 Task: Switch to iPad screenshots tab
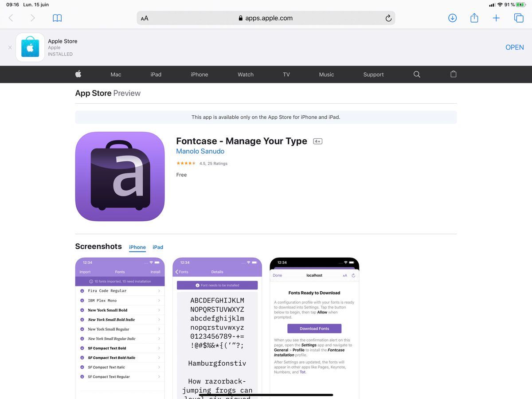click(x=158, y=247)
